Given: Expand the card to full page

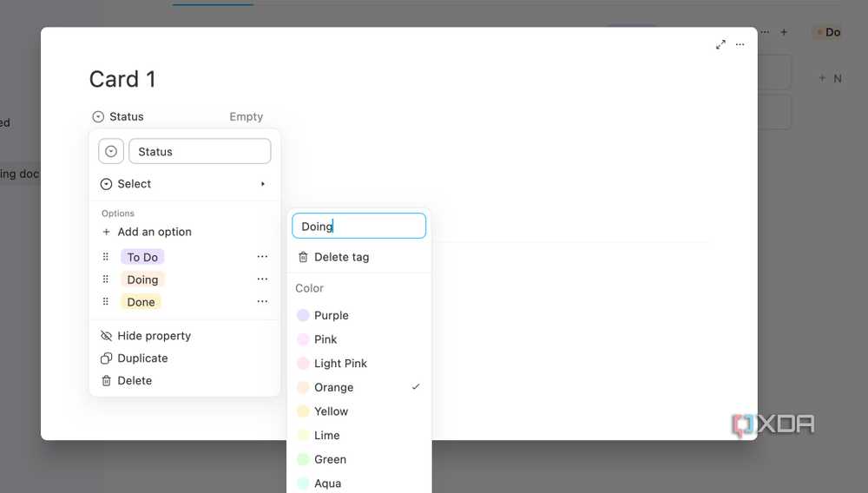Looking at the screenshot, I should 720,44.
